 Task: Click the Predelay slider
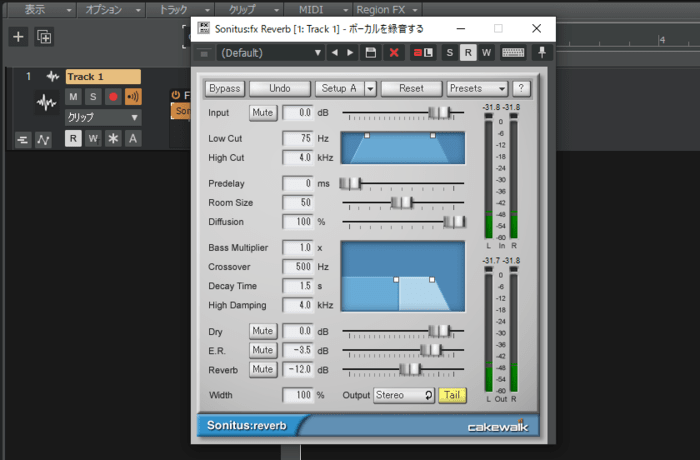click(350, 183)
